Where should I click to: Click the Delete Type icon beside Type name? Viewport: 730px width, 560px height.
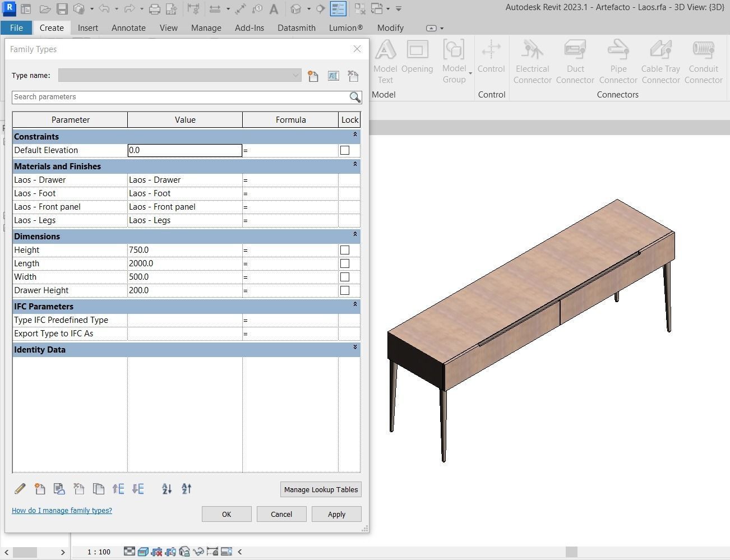click(353, 76)
